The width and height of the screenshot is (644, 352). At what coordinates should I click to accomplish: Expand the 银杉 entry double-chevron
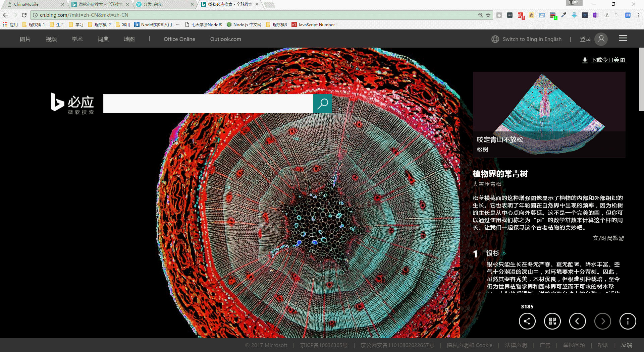(504, 253)
